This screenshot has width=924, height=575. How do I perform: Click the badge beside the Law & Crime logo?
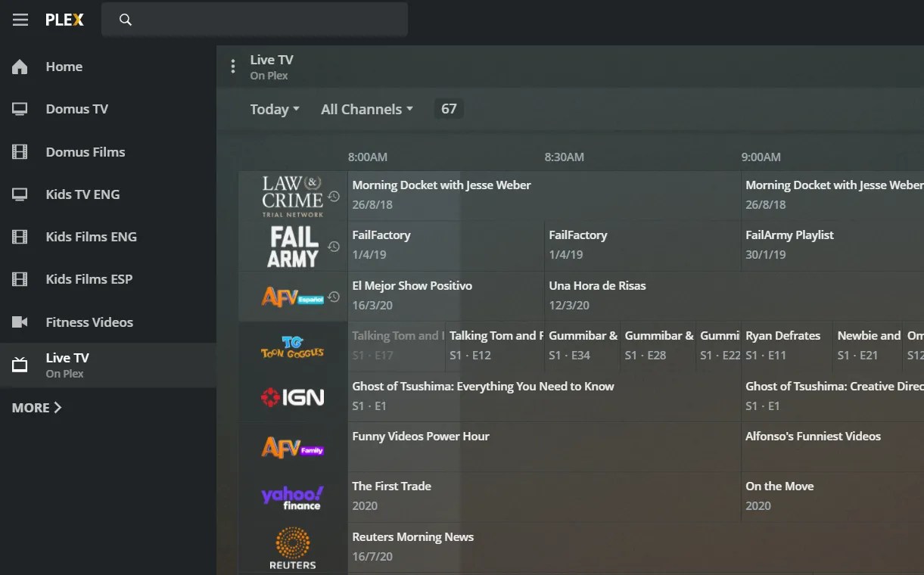pos(334,197)
